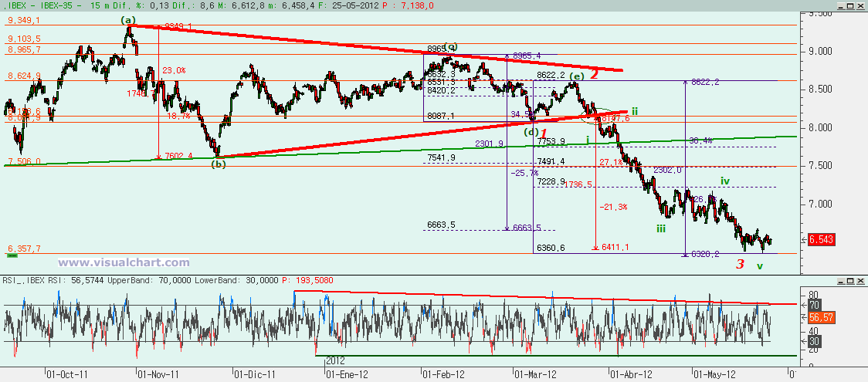Click the 6411,1 red target value
Viewport: 868px width, 382px height.
(x=615, y=247)
